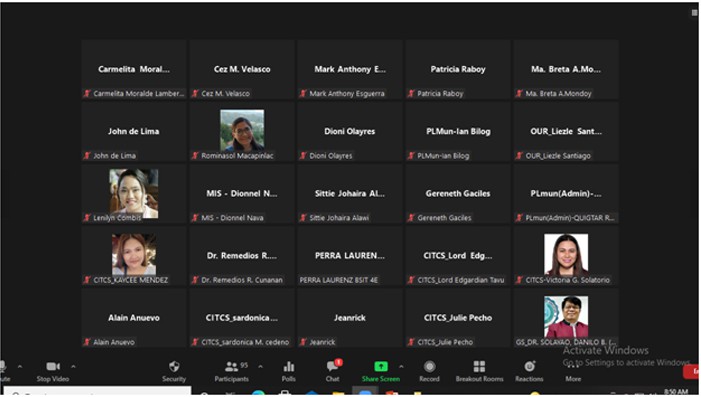Click muted mic icon beside Alain Anuevo label
This screenshot has width=701, height=397.
87,342
